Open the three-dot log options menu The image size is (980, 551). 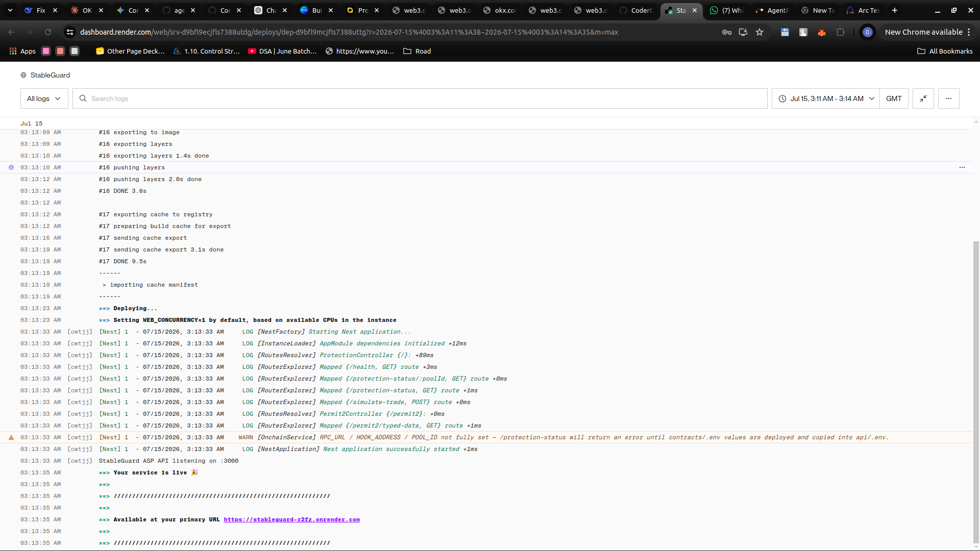948,98
